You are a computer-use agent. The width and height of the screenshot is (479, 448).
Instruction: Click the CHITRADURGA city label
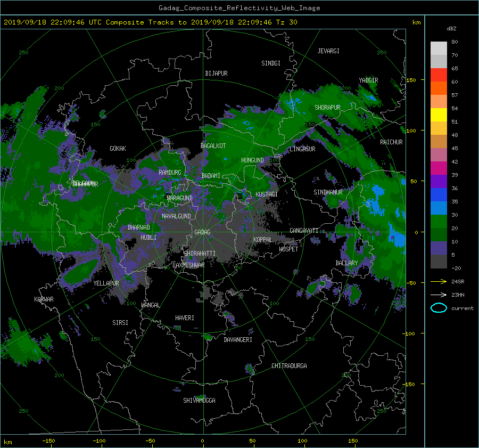pos(289,366)
